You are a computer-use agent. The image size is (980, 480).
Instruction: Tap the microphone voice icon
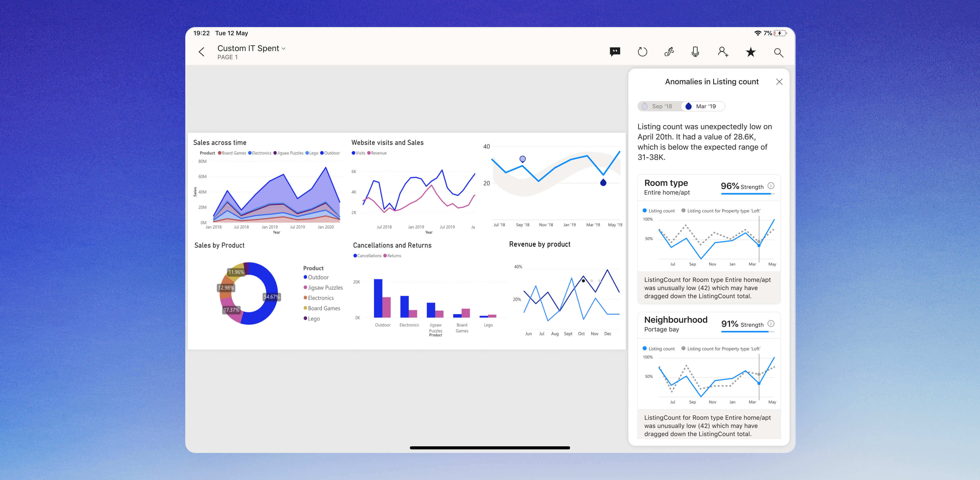(x=695, y=52)
